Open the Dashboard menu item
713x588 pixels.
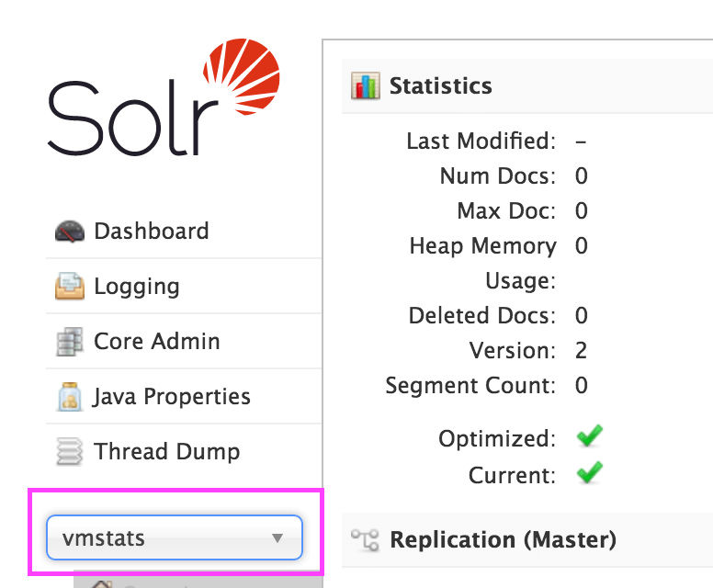point(184,231)
